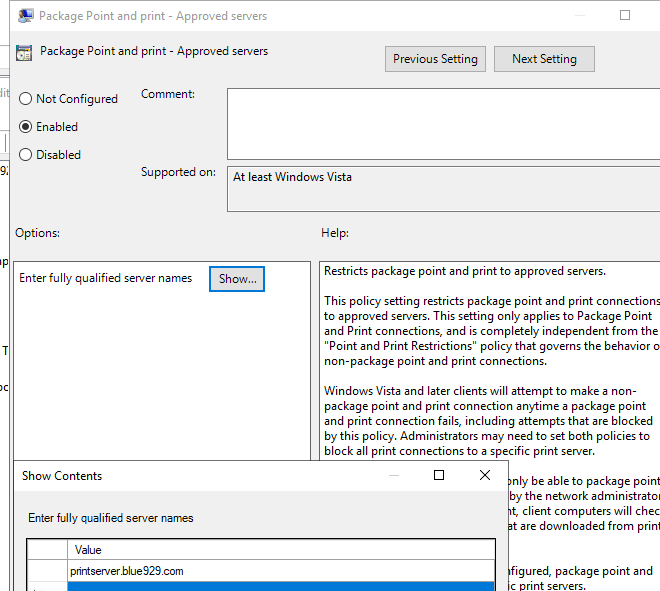Click the empty highlighted value row
Image resolution: width=660 pixels, height=591 pixels.
280,586
